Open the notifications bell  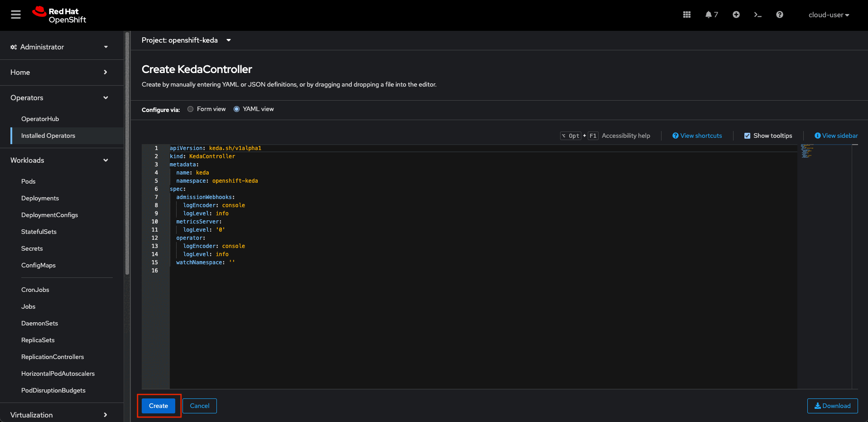click(711, 15)
